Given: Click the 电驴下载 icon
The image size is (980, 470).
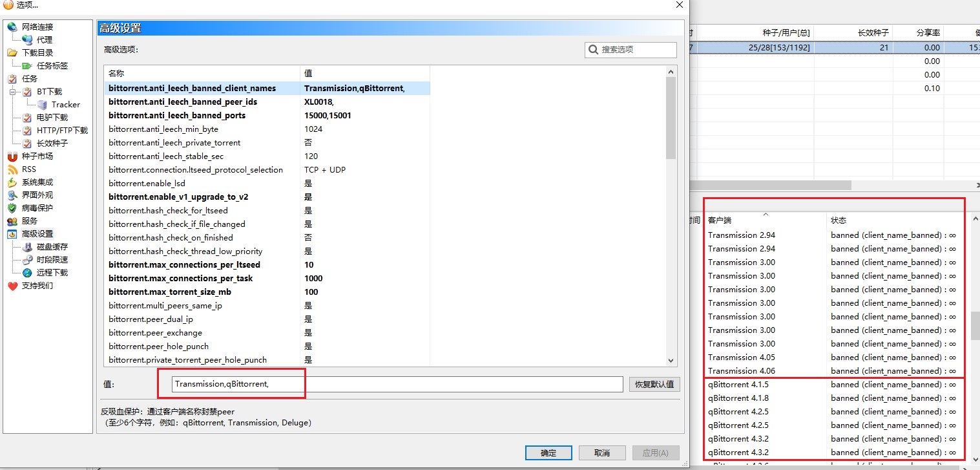Looking at the screenshot, I should tap(26, 117).
